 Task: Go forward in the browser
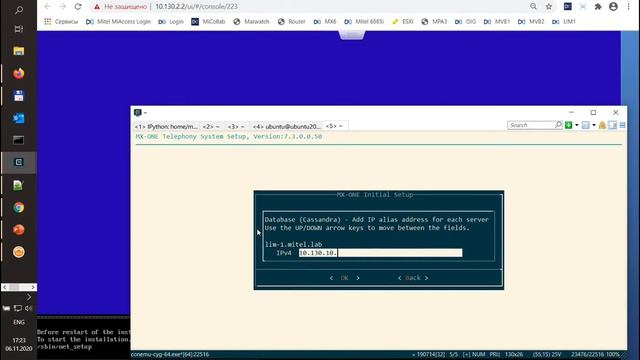(62, 7)
